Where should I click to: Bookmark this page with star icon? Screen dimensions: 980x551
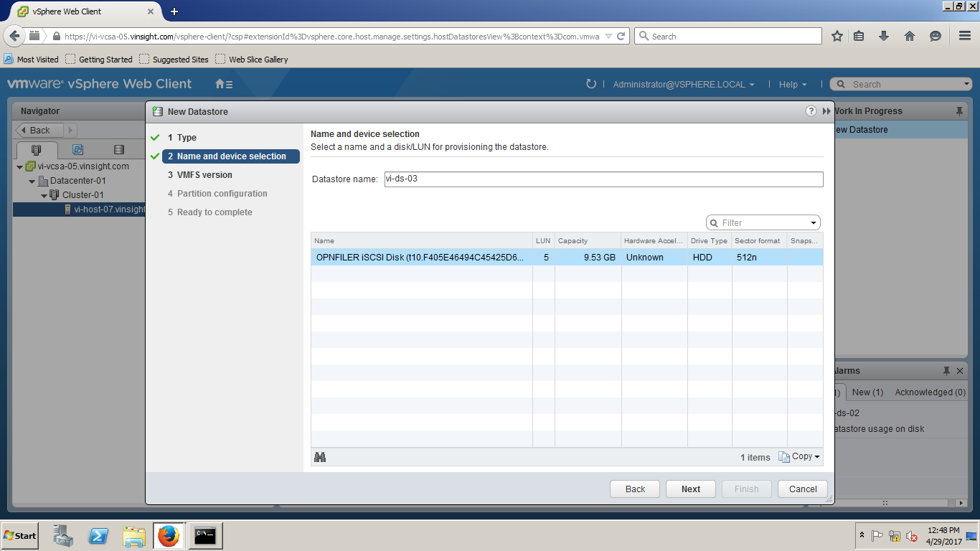837,36
